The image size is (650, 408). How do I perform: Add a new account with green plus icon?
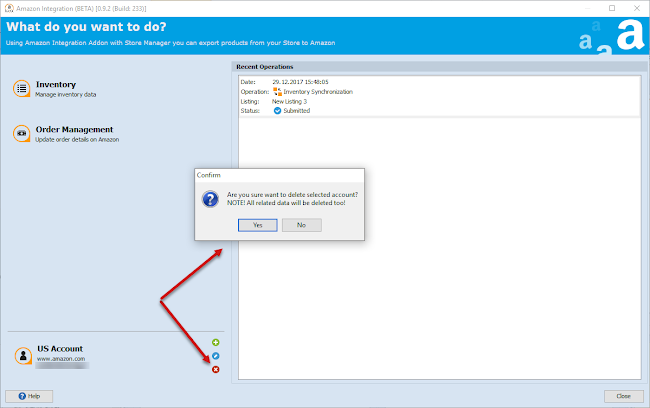[x=216, y=342]
